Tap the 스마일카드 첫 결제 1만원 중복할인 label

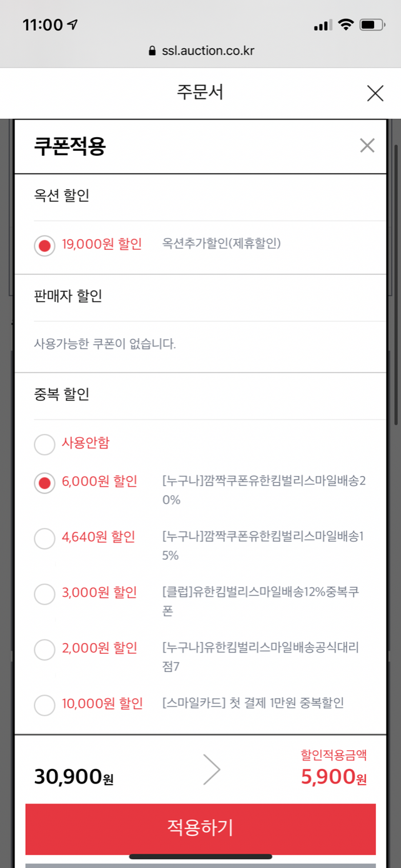pyautogui.click(x=253, y=703)
